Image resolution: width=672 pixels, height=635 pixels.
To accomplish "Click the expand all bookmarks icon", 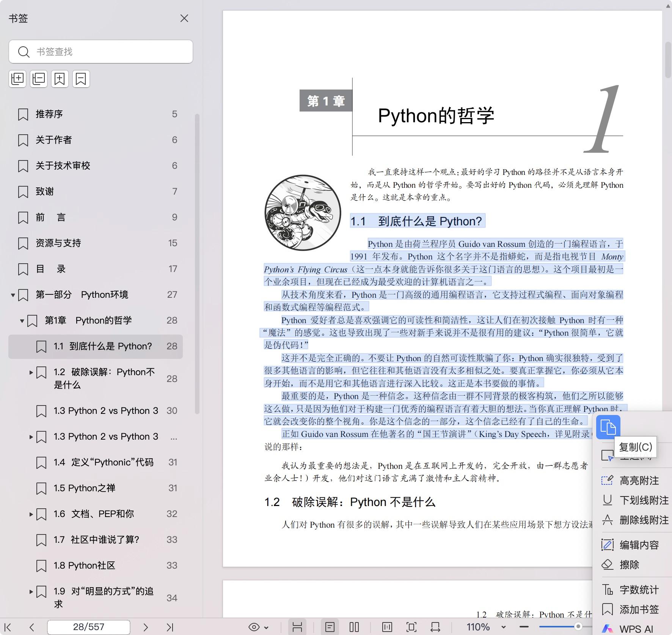I will [x=17, y=79].
